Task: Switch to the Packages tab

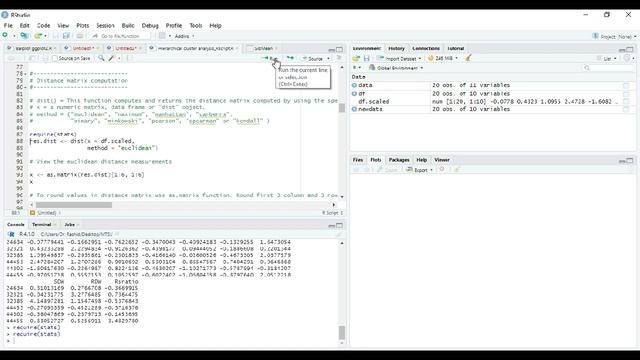Action: click(399, 160)
